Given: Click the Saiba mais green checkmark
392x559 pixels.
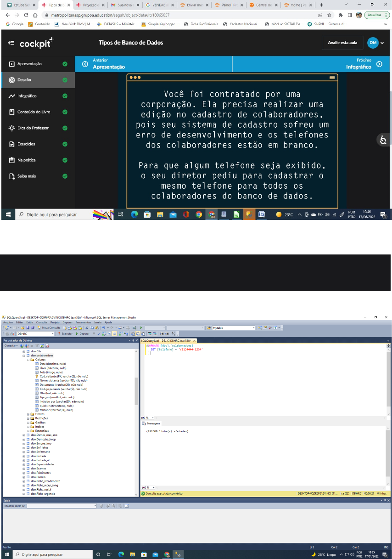Looking at the screenshot, I should [65, 176].
